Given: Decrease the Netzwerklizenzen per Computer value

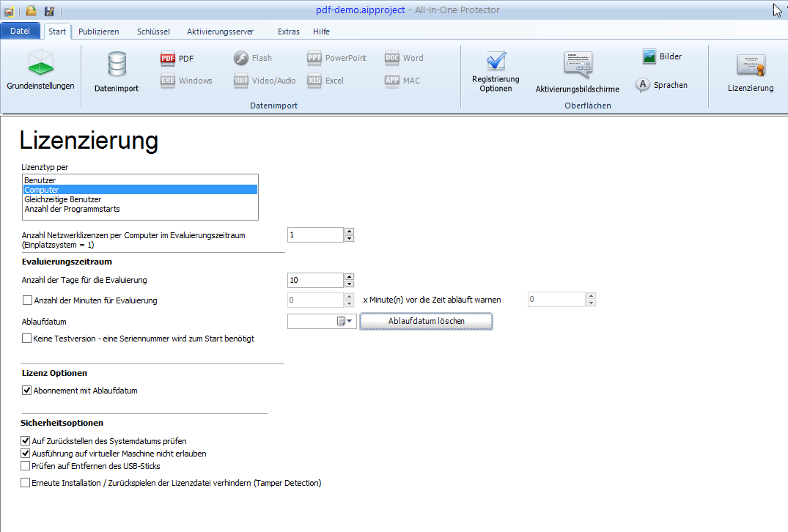Looking at the screenshot, I should (x=349, y=238).
